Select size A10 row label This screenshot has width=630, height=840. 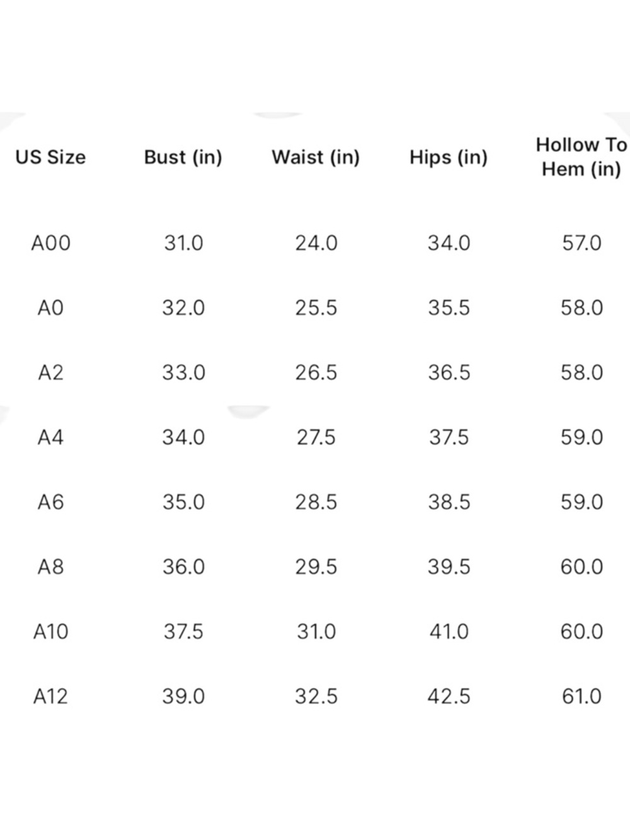tap(51, 631)
